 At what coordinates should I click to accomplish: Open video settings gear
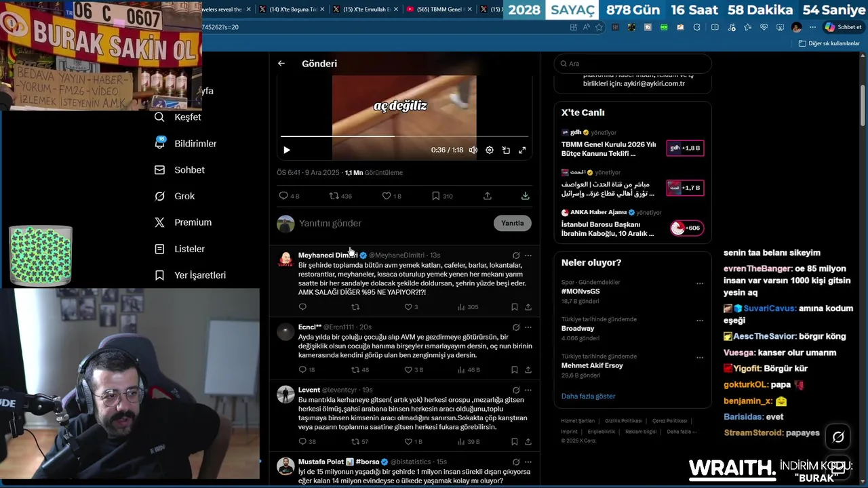490,150
